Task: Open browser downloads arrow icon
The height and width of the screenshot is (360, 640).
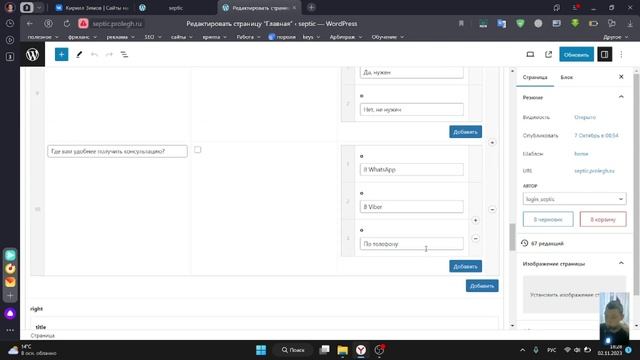Action: coord(630,24)
